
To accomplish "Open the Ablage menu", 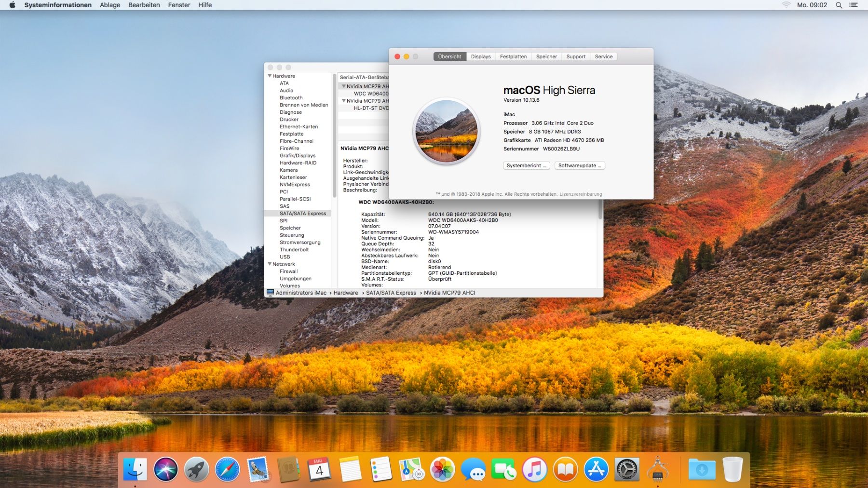I will [110, 5].
